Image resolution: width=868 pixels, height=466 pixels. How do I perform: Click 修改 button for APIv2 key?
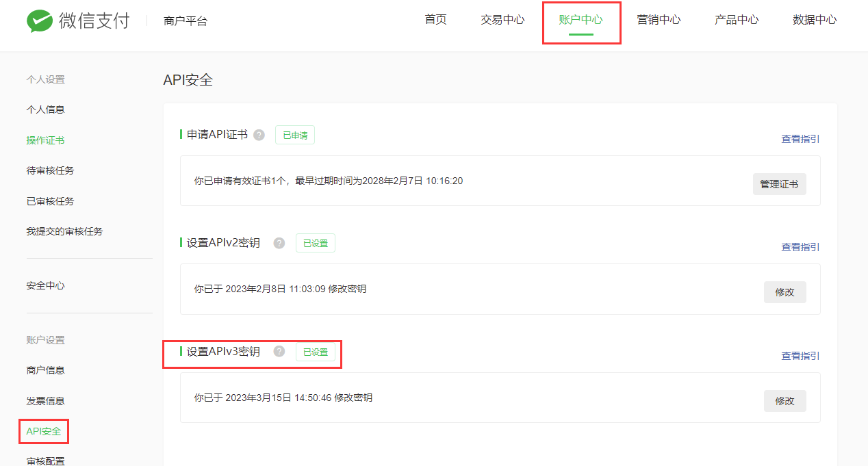pos(784,292)
